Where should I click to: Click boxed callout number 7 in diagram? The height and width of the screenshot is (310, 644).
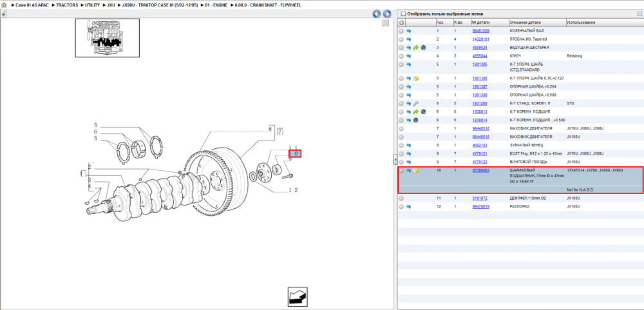pyautogui.click(x=279, y=132)
